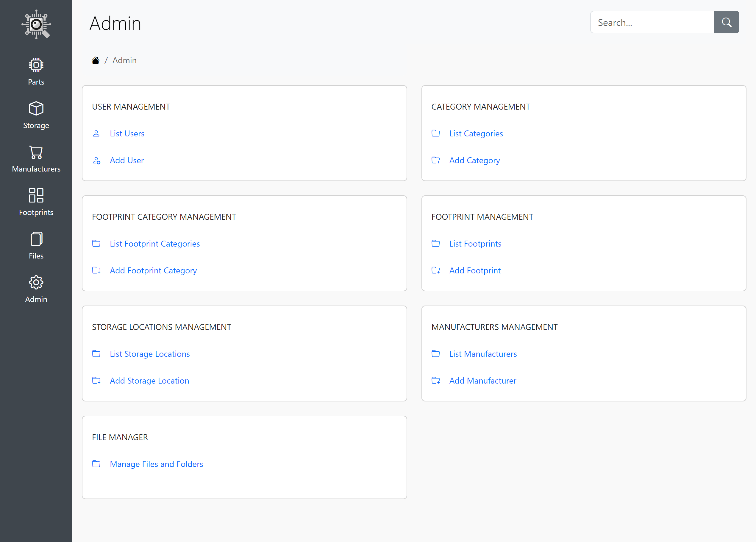Screen dimensions: 756x542
Task: Open List Footprint Categories
Action: point(155,244)
